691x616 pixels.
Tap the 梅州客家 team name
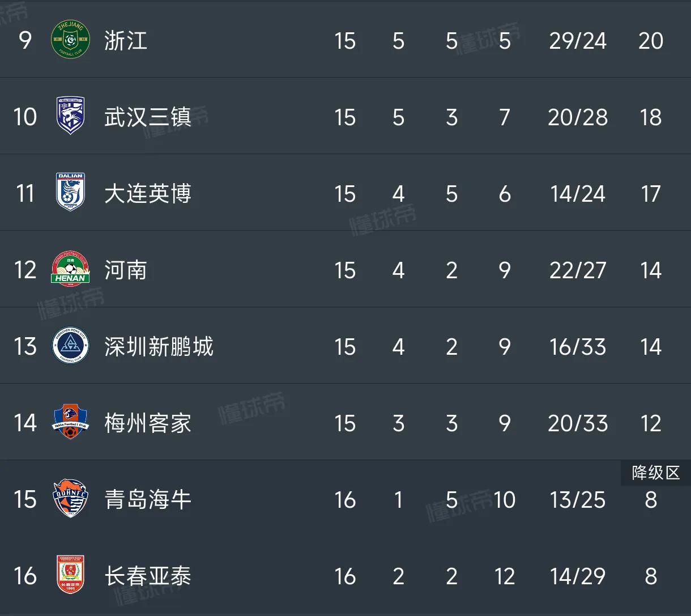[x=148, y=423]
